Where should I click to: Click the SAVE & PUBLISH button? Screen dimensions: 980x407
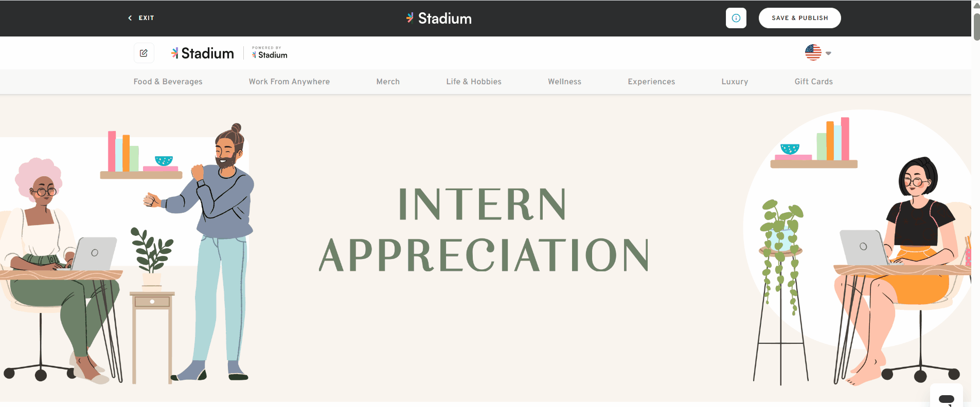799,18
